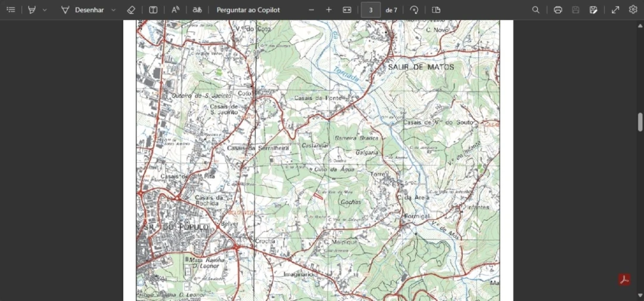Image resolution: width=644 pixels, height=301 pixels.
Task: Select the eraser tool
Action: [131, 10]
